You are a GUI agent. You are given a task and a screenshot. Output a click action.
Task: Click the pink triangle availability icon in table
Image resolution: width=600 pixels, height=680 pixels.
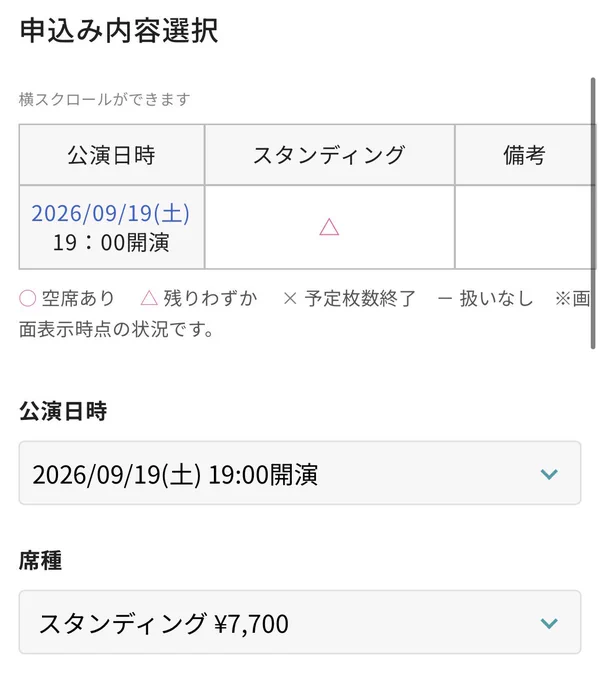coord(329,227)
